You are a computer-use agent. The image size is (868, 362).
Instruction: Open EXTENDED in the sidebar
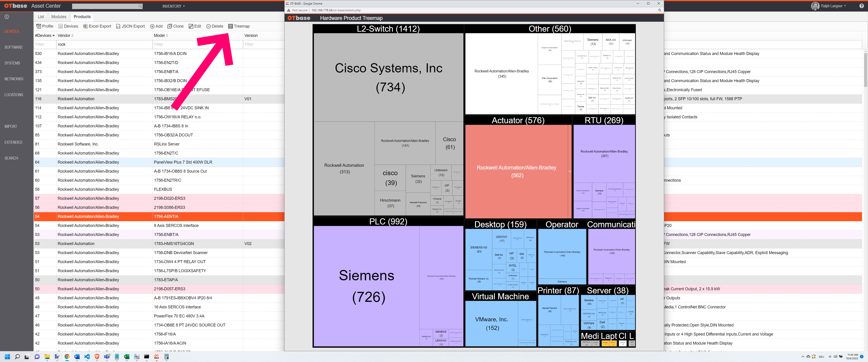[13, 142]
